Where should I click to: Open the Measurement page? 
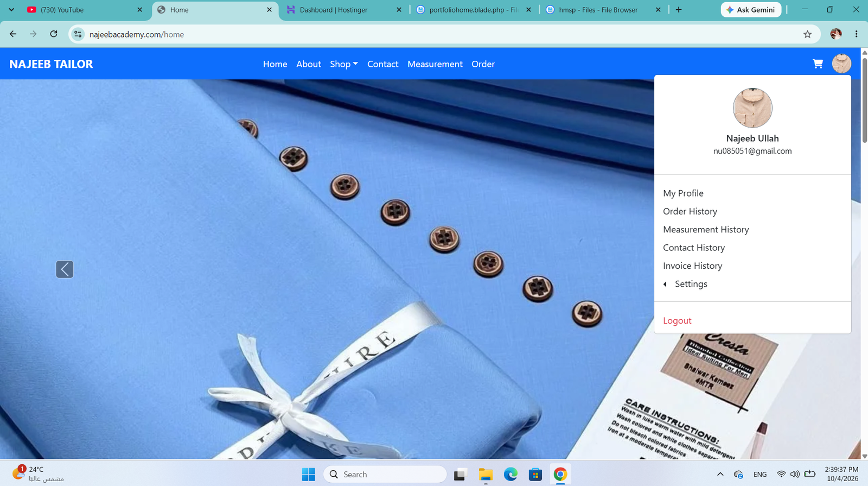(435, 64)
